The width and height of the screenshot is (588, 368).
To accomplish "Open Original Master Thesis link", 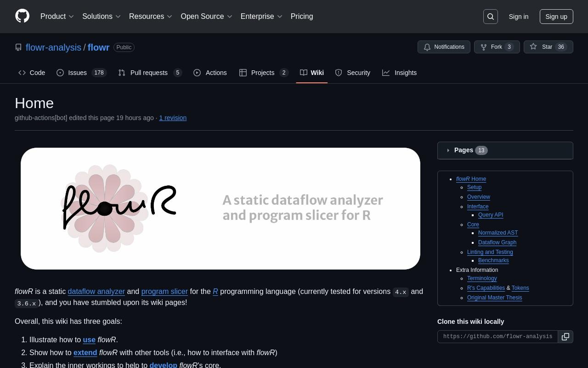I will pyautogui.click(x=494, y=298).
